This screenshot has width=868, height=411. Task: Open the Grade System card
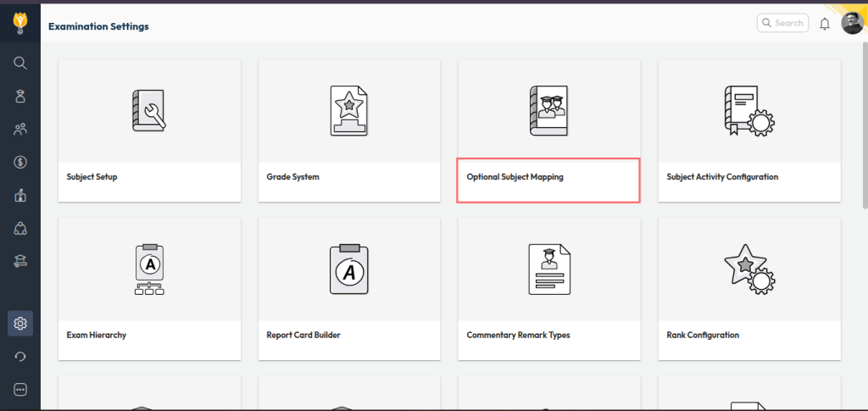349,131
